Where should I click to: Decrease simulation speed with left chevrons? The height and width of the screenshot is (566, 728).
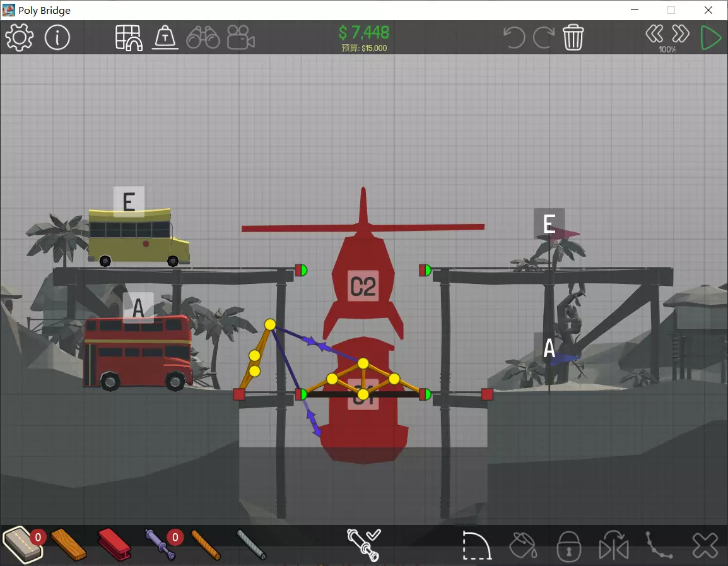[x=654, y=34]
